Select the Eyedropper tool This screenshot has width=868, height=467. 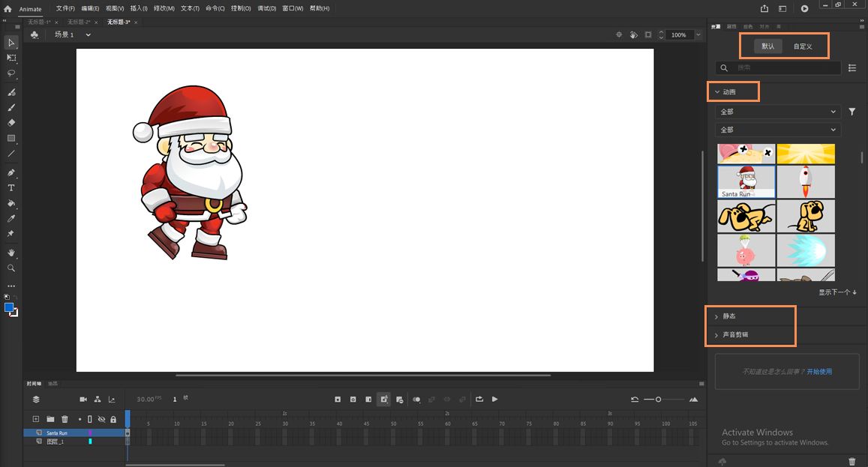(11, 219)
